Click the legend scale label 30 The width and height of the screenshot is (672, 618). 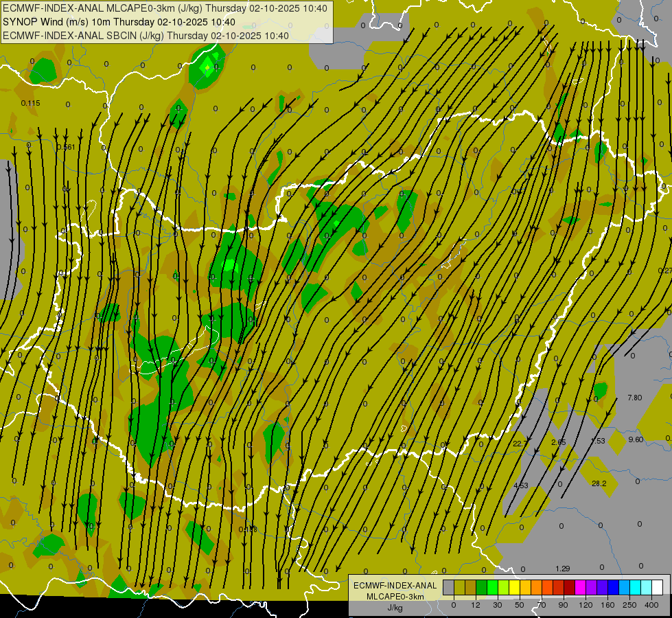498,605
